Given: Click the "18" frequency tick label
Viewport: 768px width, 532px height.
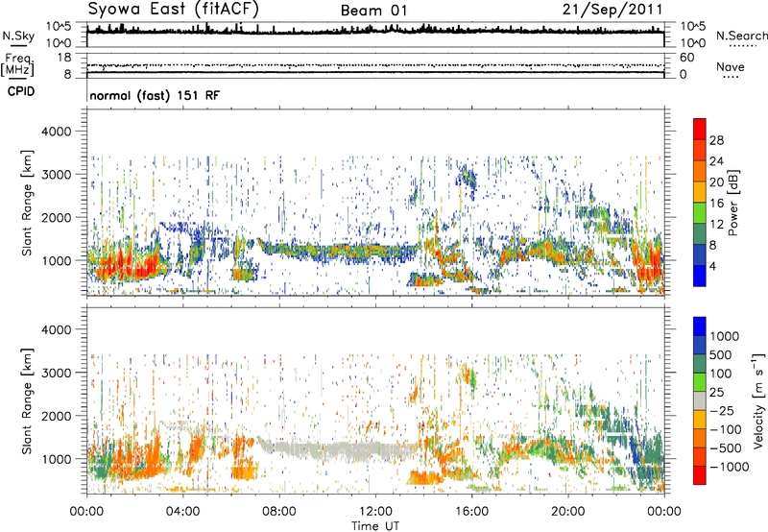Looking at the screenshot, I should [x=64, y=58].
